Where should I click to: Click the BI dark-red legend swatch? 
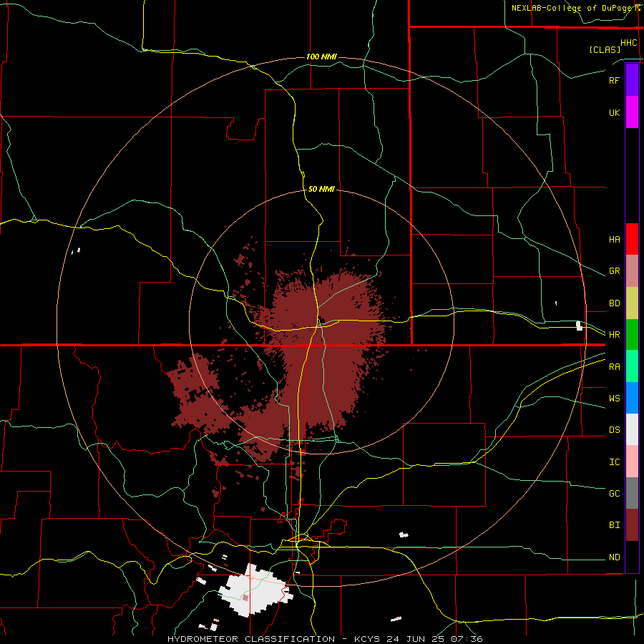(632, 525)
